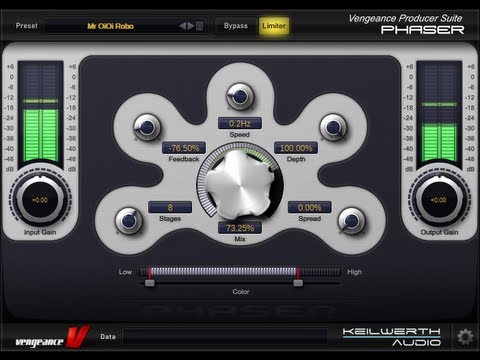Click the Input Gain knob
Viewport: 480px width, 360px height.
[40, 200]
